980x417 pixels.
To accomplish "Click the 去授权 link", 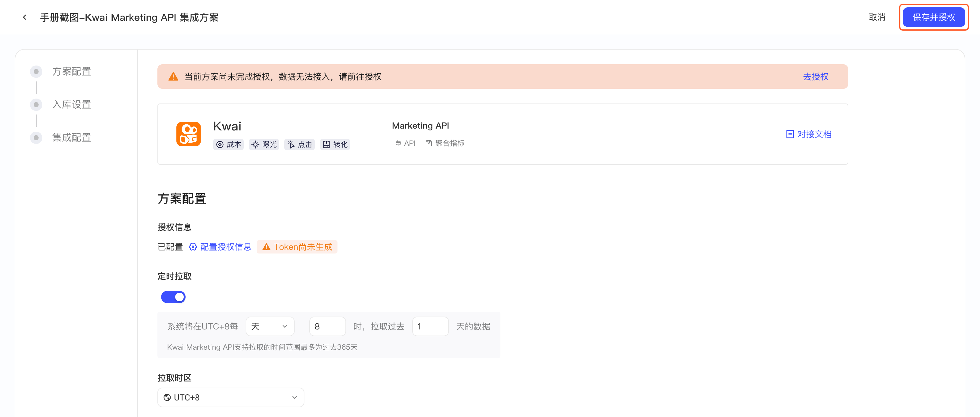I will (815, 77).
